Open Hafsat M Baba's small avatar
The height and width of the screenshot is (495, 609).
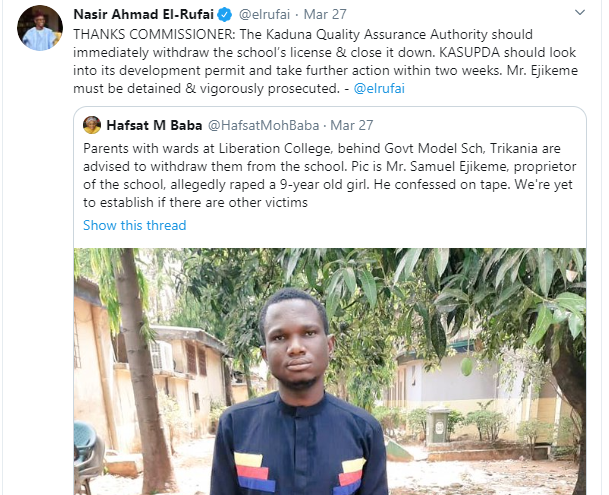tap(92, 125)
